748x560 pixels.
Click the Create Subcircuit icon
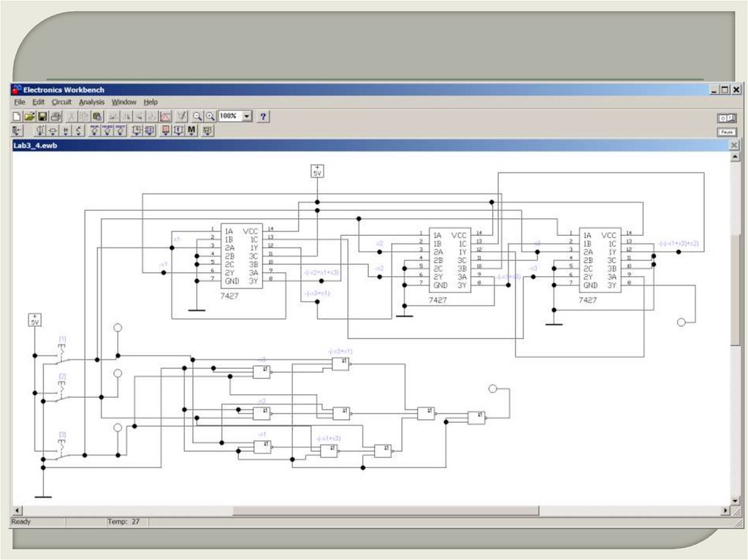(152, 116)
